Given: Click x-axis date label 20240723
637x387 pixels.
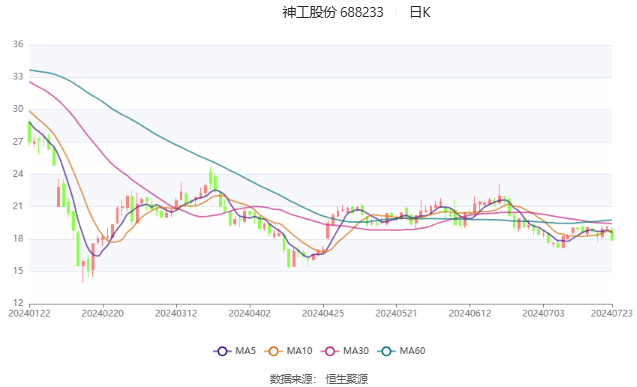Looking at the screenshot, I should click(612, 313).
